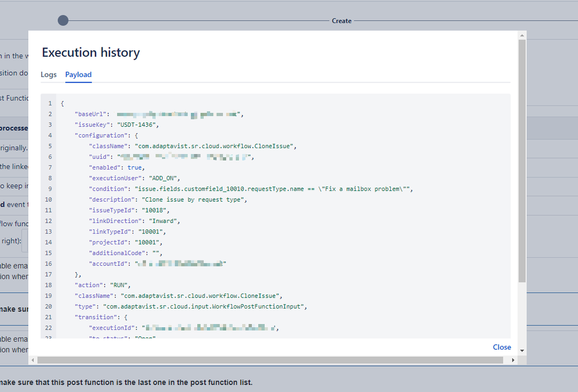Click the "additionalCode" key on line 15
The width and height of the screenshot is (578, 392).
click(x=117, y=253)
